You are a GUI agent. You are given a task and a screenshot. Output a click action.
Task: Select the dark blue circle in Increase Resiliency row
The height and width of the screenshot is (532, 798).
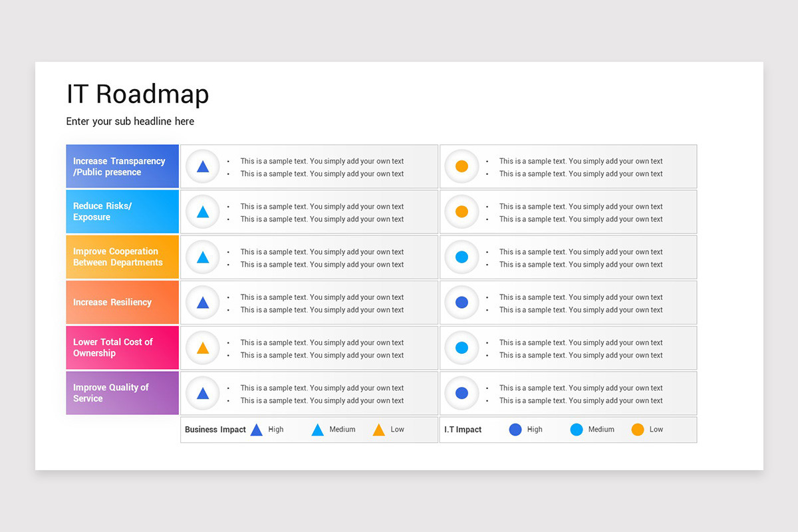pos(462,302)
